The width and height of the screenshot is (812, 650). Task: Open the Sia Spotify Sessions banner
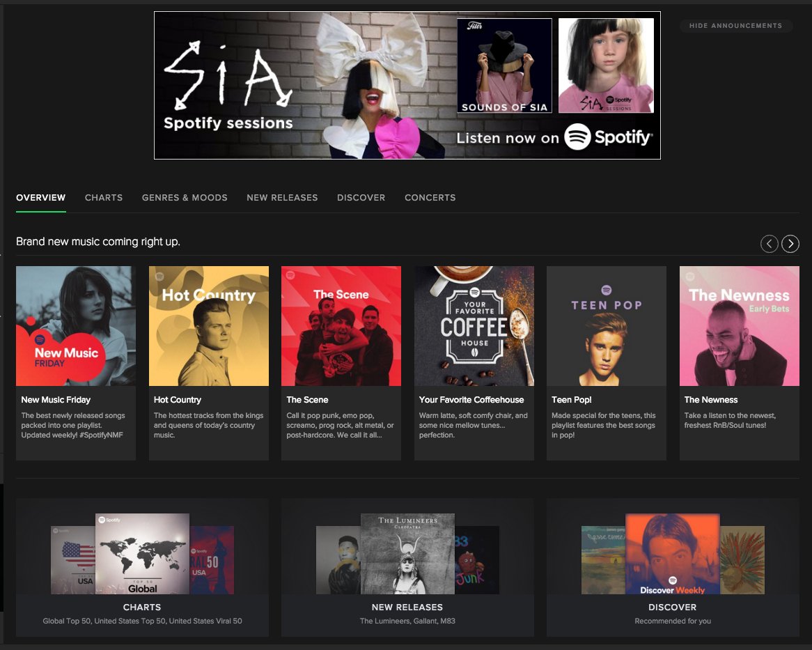tap(407, 86)
